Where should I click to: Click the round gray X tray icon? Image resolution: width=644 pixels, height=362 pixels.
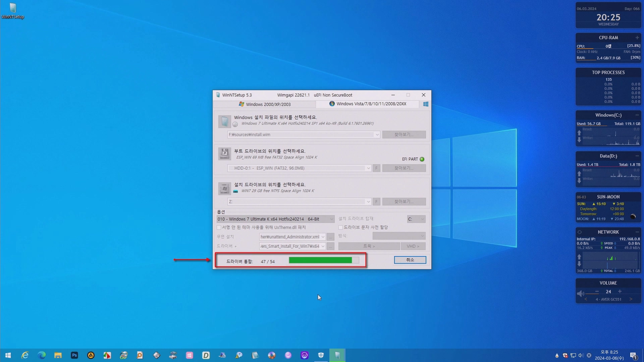coord(589,355)
